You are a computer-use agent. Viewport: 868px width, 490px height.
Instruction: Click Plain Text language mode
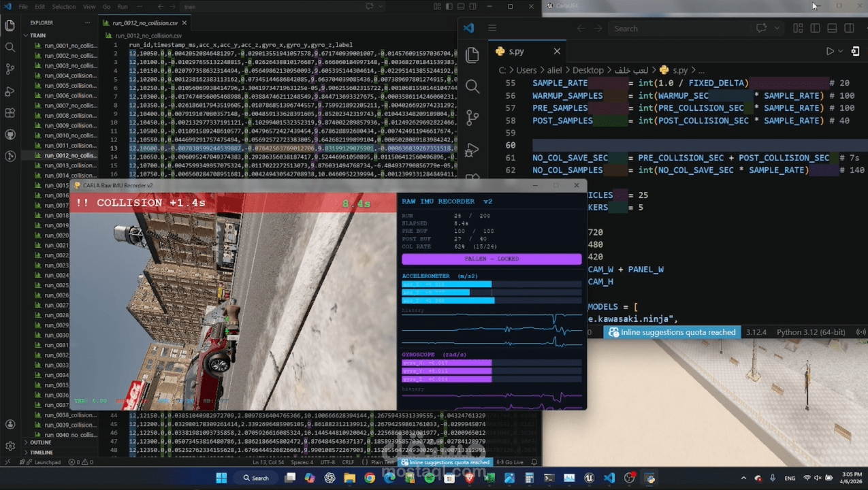tap(383, 462)
